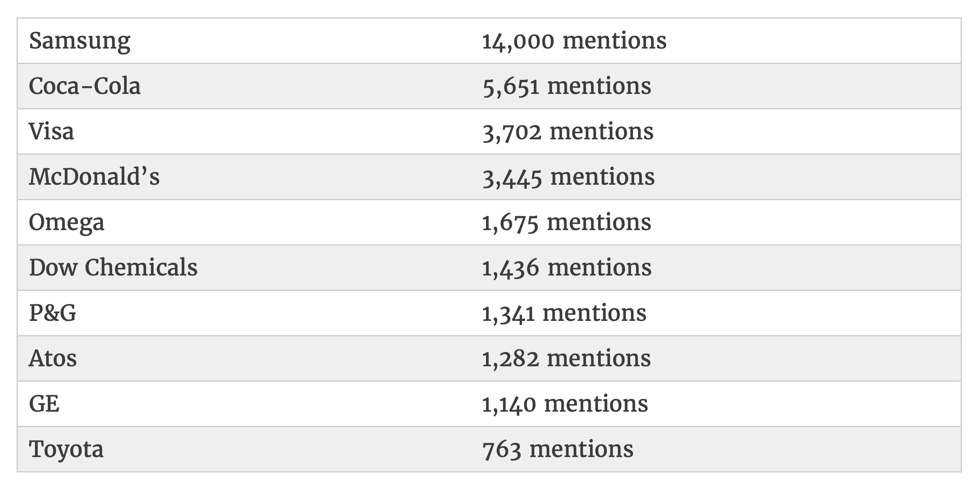This screenshot has height=491, width=980.
Task: Select the 1,436 mentions text
Action: [567, 268]
